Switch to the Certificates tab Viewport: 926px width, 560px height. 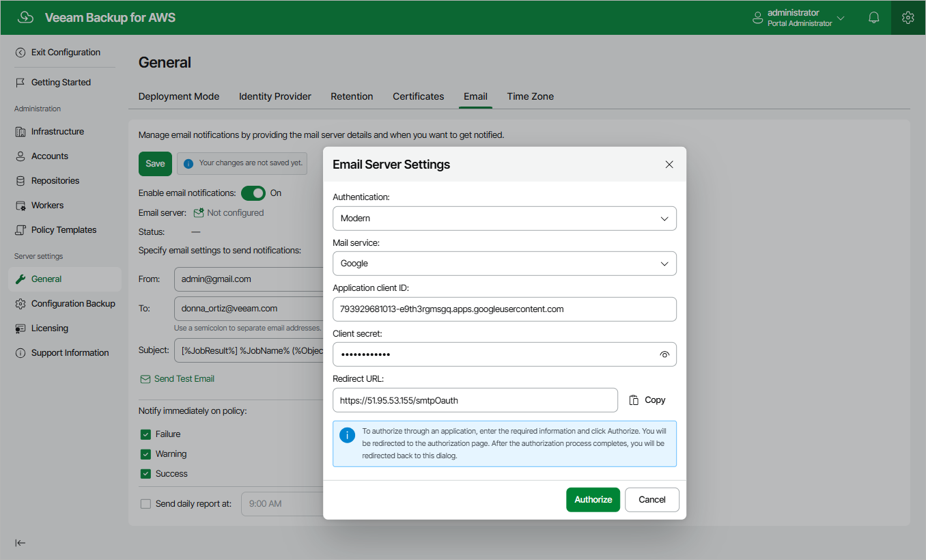point(419,96)
